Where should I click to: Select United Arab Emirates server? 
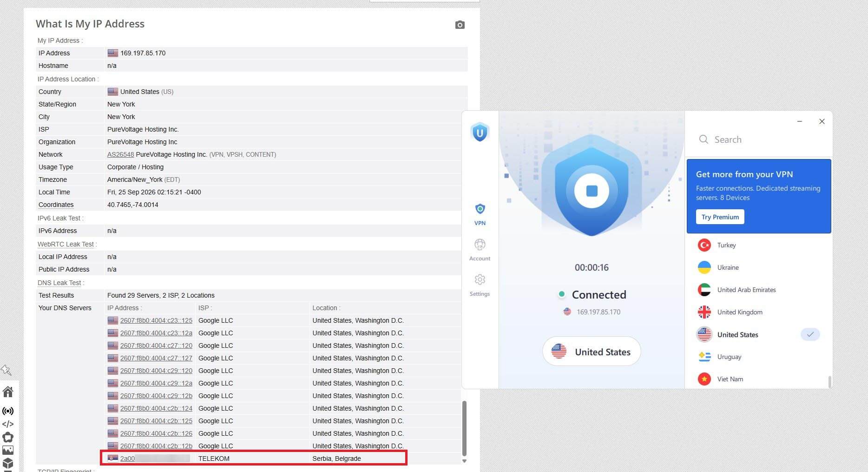(759, 290)
